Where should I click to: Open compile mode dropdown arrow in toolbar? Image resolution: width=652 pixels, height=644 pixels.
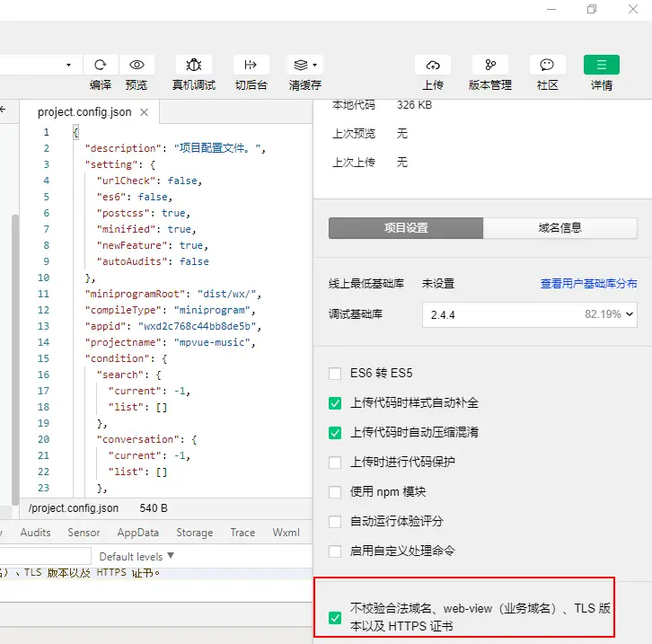coord(68,65)
